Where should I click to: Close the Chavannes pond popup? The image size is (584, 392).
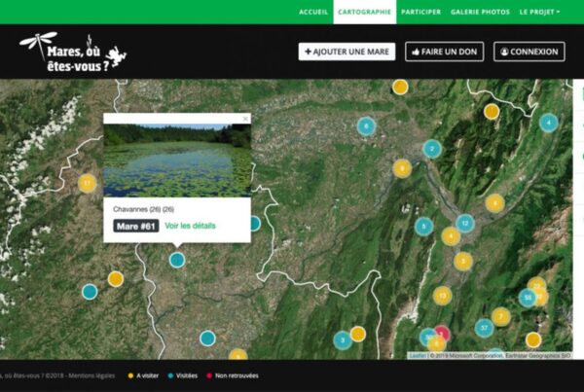245,119
